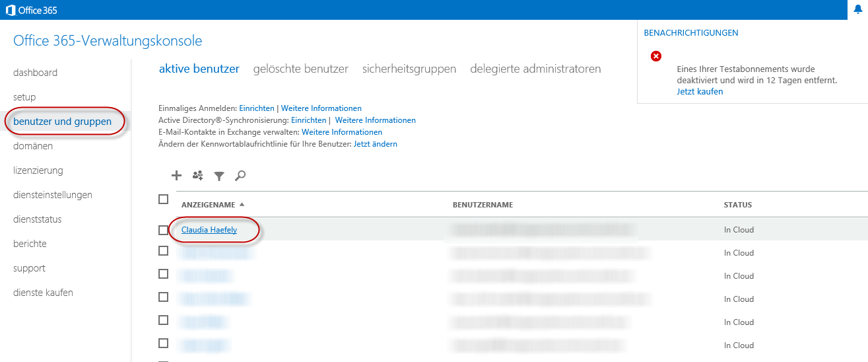Viewport: 868px width, 362px height.
Task: Open the Claudia Haefely user link
Action: click(209, 230)
